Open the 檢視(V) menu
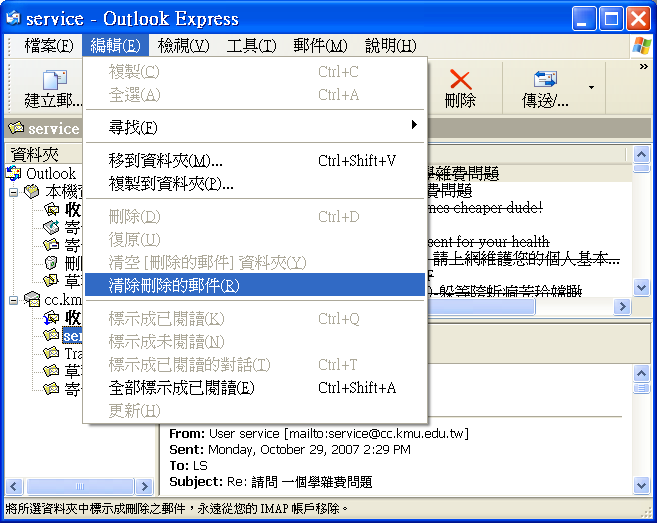657x523 pixels. (184, 45)
